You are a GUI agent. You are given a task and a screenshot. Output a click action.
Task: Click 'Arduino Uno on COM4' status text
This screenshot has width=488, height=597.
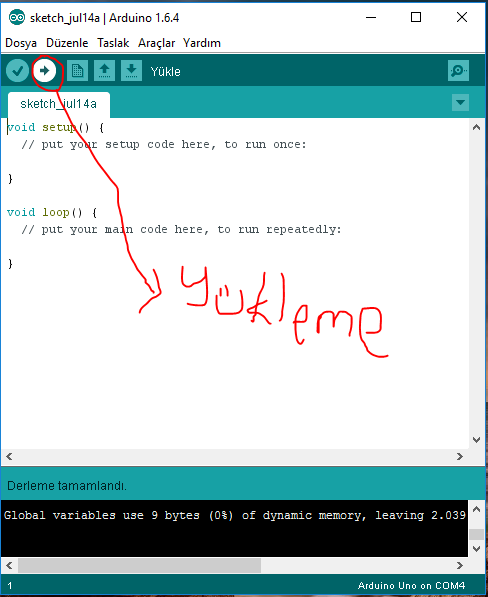pos(411,586)
